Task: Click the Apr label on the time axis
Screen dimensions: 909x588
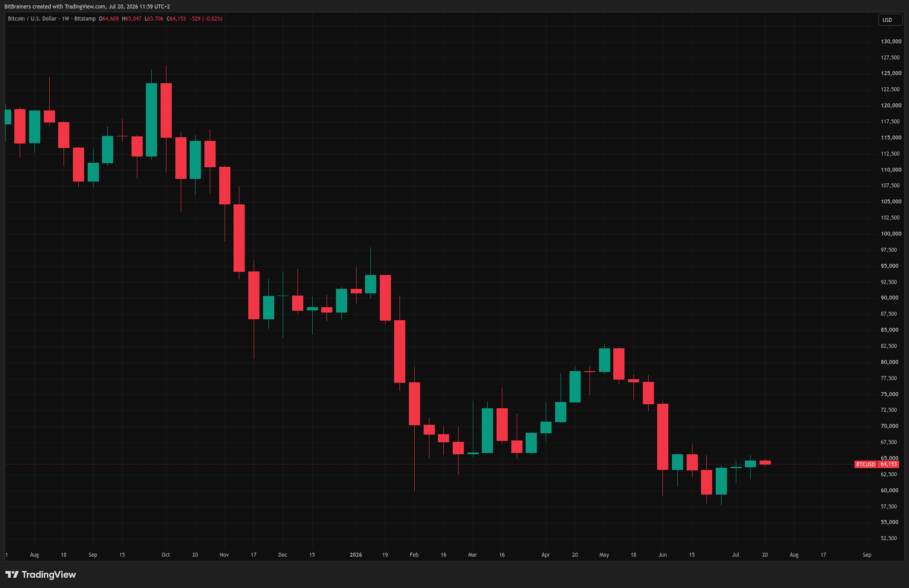Action: tap(546, 555)
